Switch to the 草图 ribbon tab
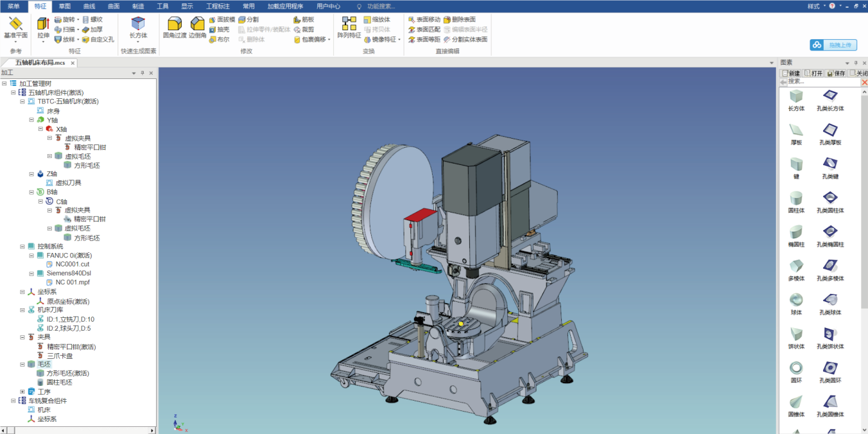Screen dimensions: 868x434 point(65,6)
